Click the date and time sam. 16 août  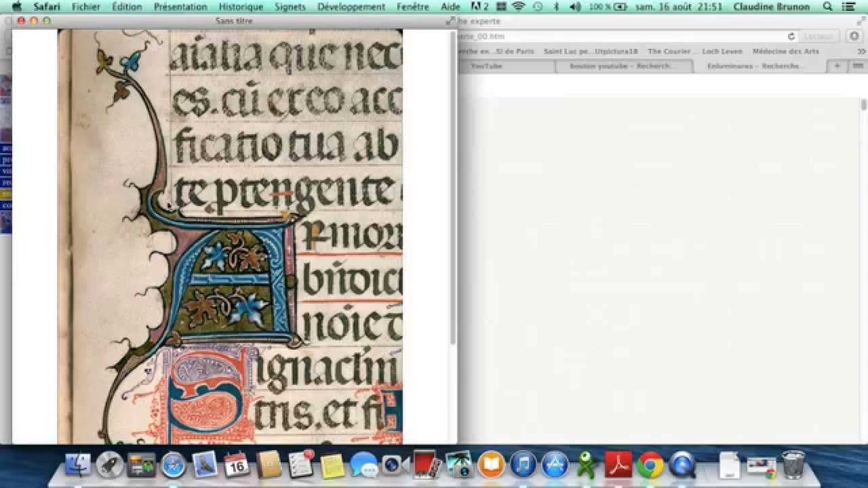(x=679, y=7)
